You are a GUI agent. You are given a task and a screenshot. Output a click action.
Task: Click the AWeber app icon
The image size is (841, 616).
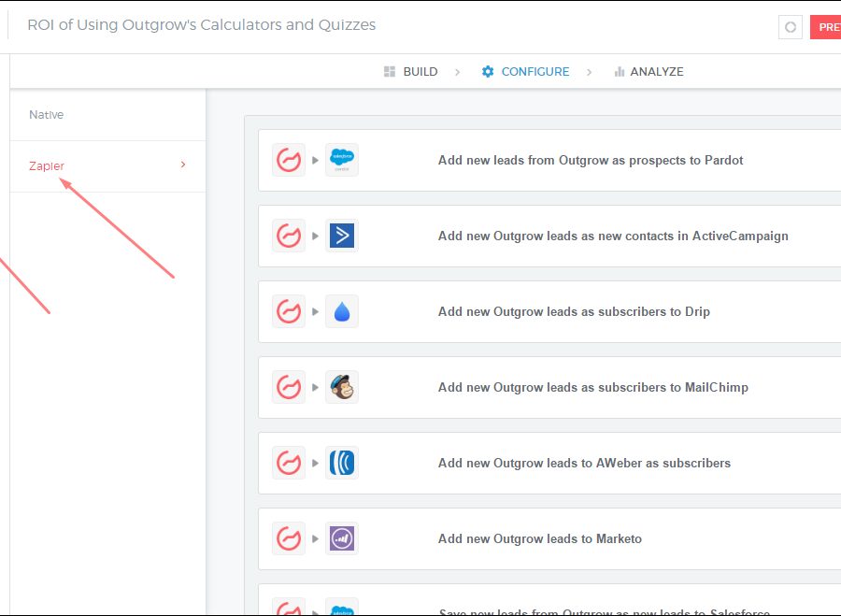(x=342, y=463)
